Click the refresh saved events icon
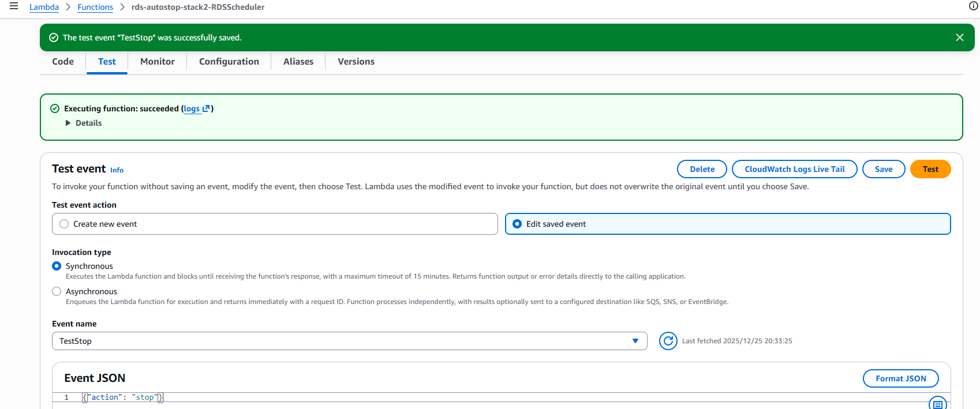Viewport: 980px width, 409px height. point(668,341)
